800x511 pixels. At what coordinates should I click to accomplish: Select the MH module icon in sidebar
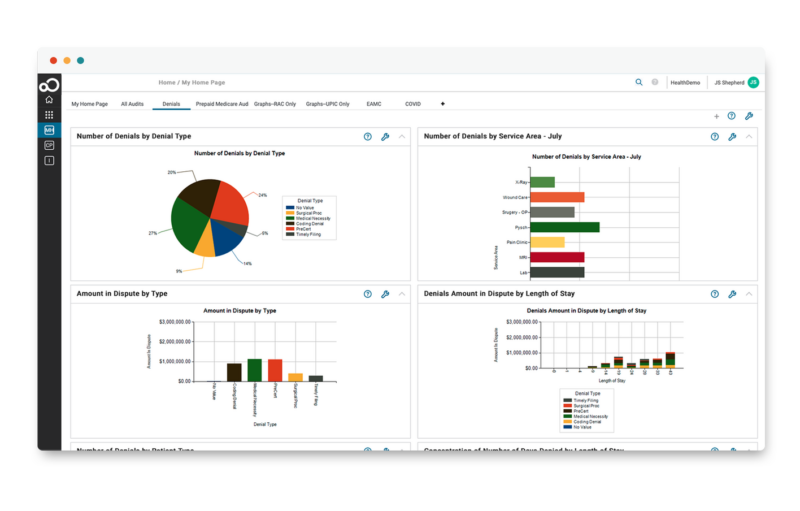pos(49,130)
